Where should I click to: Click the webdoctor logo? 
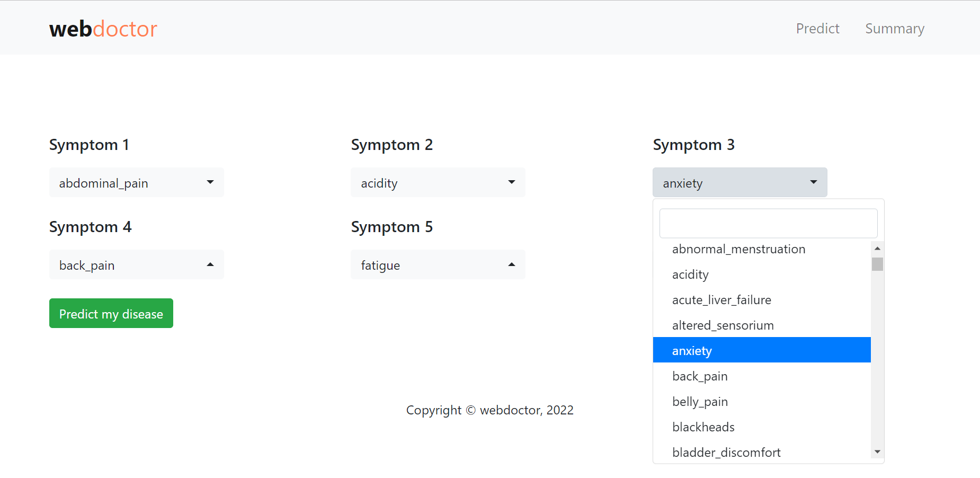click(x=103, y=29)
